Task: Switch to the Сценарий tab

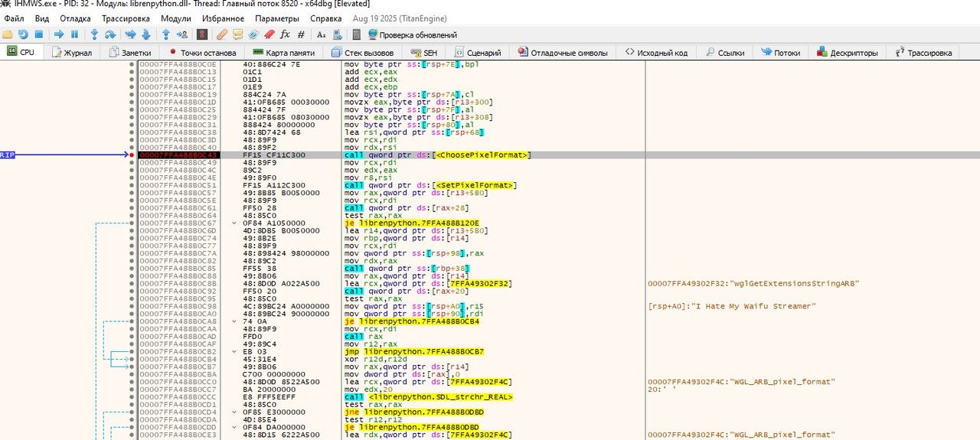Action: coord(479,53)
